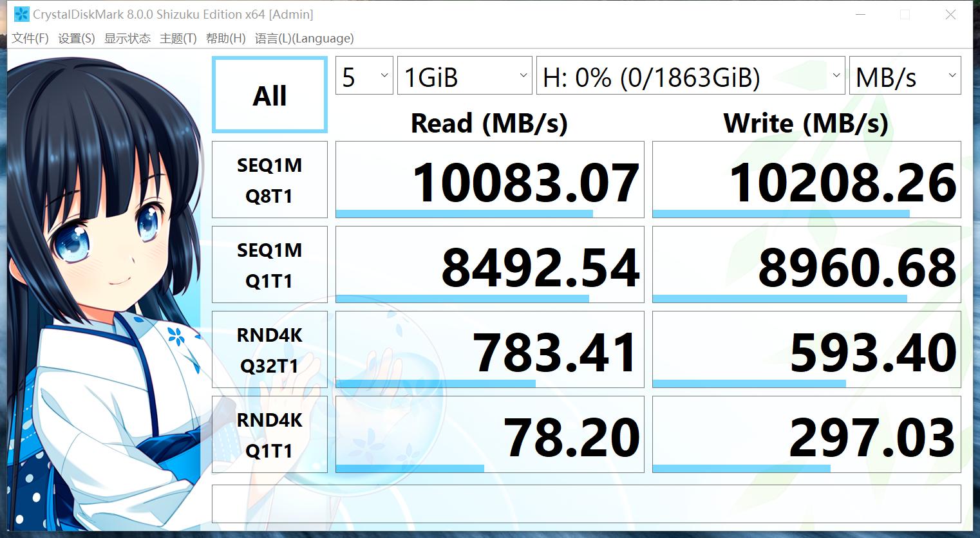Start the SEQ1M Q8T1 test
This screenshot has height=538, width=980.
tap(270, 180)
